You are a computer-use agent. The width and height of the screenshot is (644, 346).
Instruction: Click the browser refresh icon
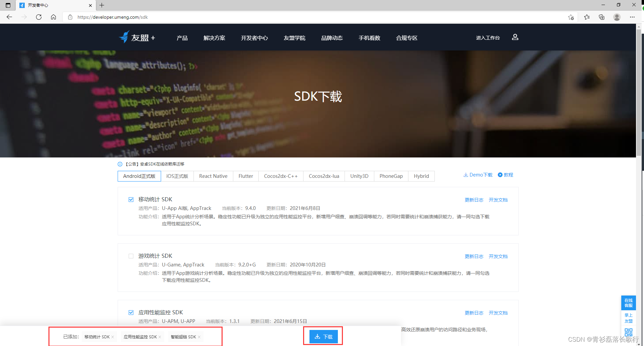click(38, 17)
